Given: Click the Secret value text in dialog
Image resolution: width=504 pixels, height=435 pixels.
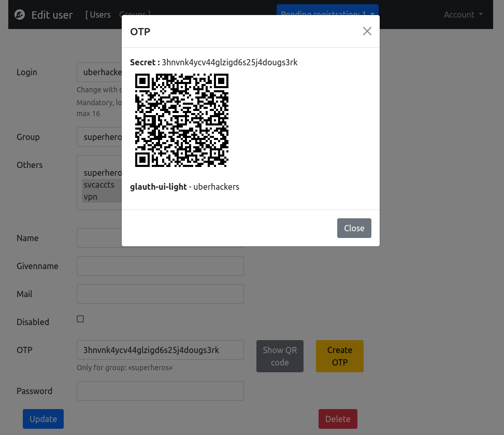Looking at the screenshot, I should (x=229, y=62).
